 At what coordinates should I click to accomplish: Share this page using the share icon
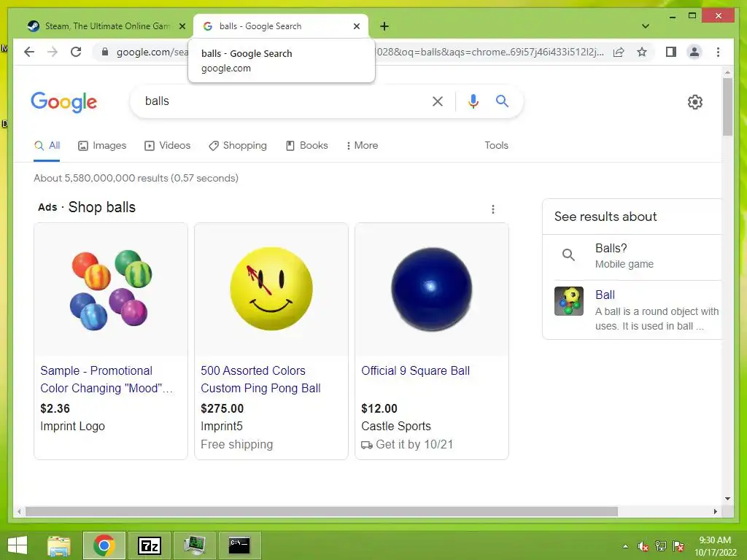(x=619, y=52)
